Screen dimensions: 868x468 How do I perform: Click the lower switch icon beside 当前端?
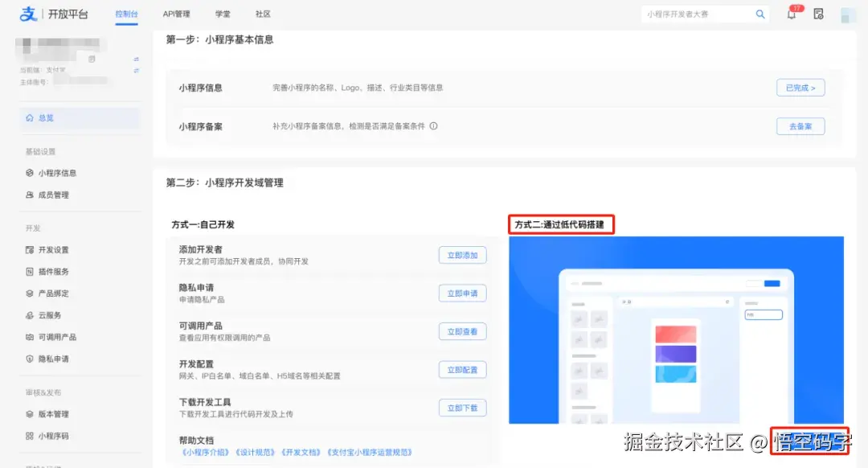(136, 70)
